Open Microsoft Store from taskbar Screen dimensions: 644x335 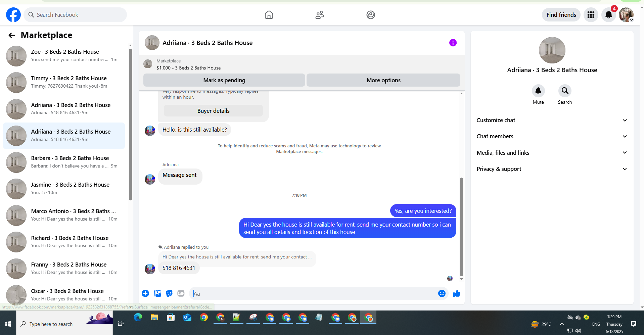pyautogui.click(x=171, y=317)
